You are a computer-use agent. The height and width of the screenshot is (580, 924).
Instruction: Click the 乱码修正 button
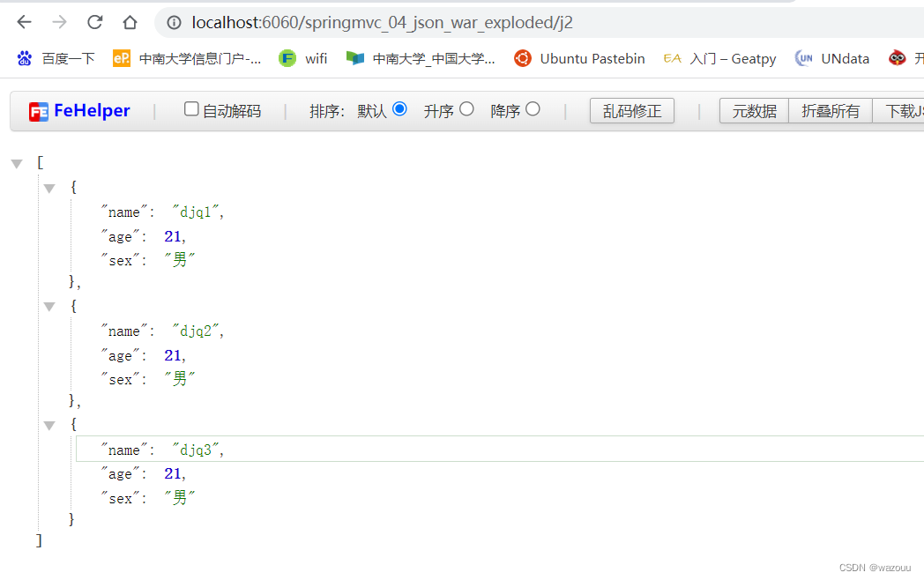point(631,111)
